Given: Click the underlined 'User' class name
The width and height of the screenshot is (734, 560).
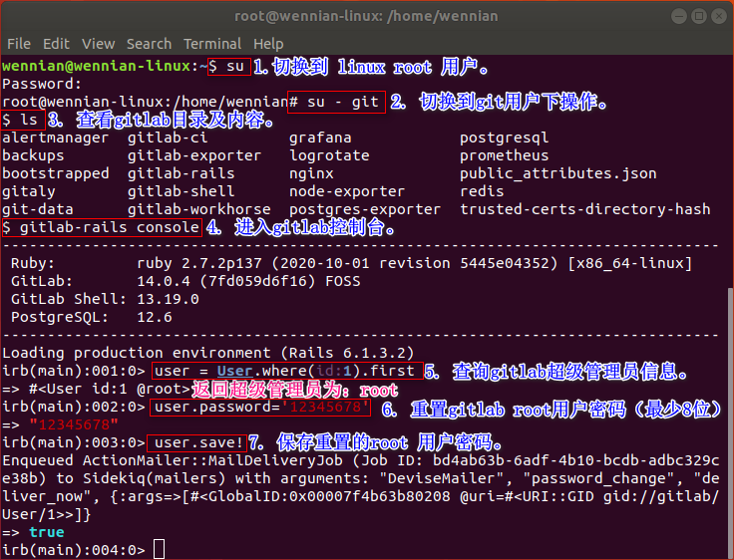Looking at the screenshot, I should [234, 371].
